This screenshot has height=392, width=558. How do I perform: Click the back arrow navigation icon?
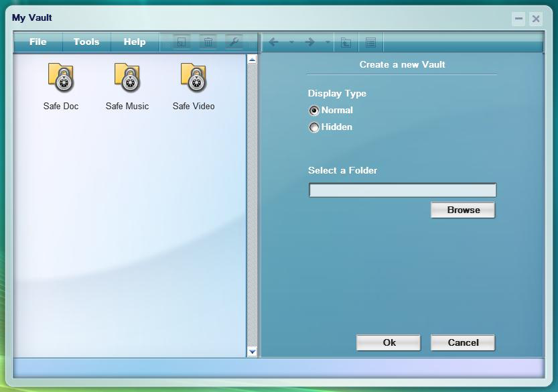coord(274,42)
